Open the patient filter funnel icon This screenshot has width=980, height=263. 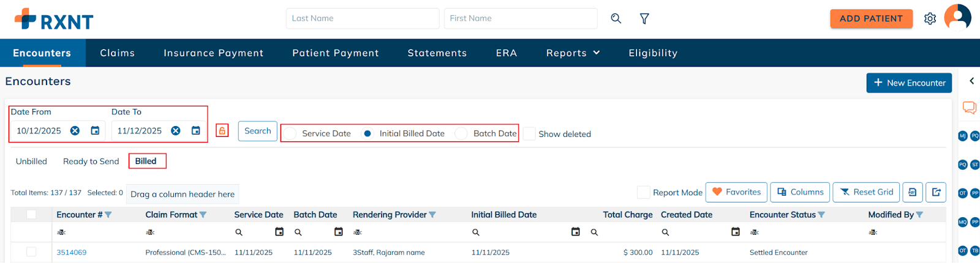coord(644,19)
